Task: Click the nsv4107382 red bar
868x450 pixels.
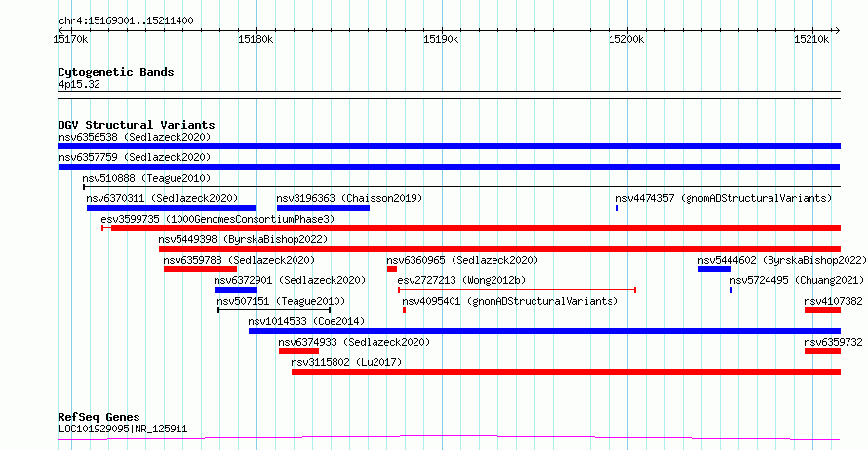Action: click(x=822, y=310)
